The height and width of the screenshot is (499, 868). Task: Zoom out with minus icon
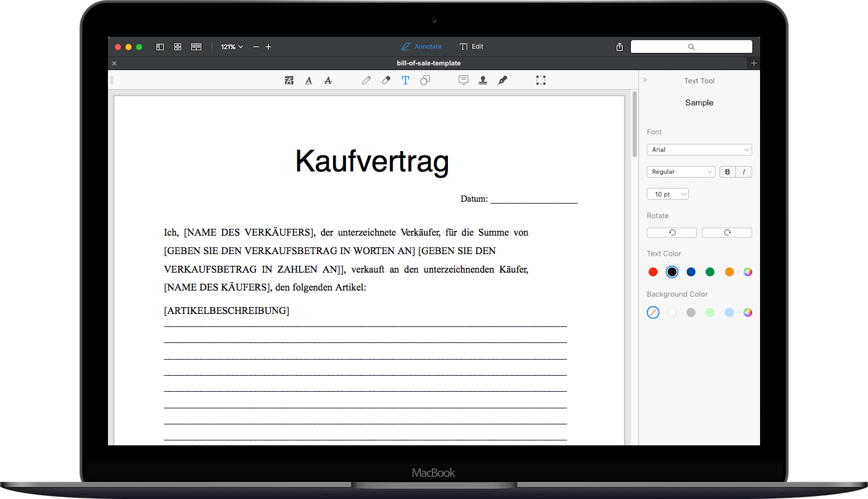257,47
